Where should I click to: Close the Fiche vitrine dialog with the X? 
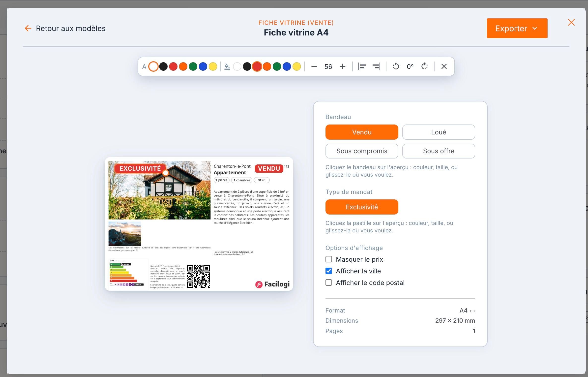tap(571, 23)
